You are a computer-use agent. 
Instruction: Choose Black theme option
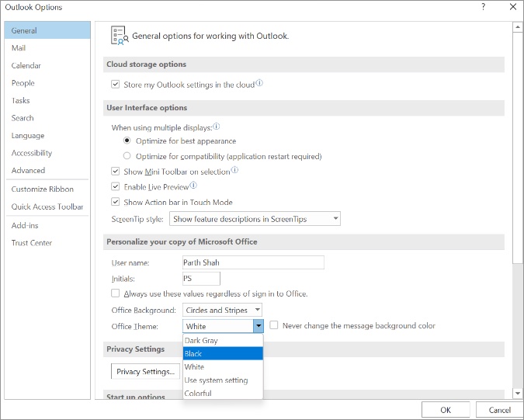coord(223,353)
